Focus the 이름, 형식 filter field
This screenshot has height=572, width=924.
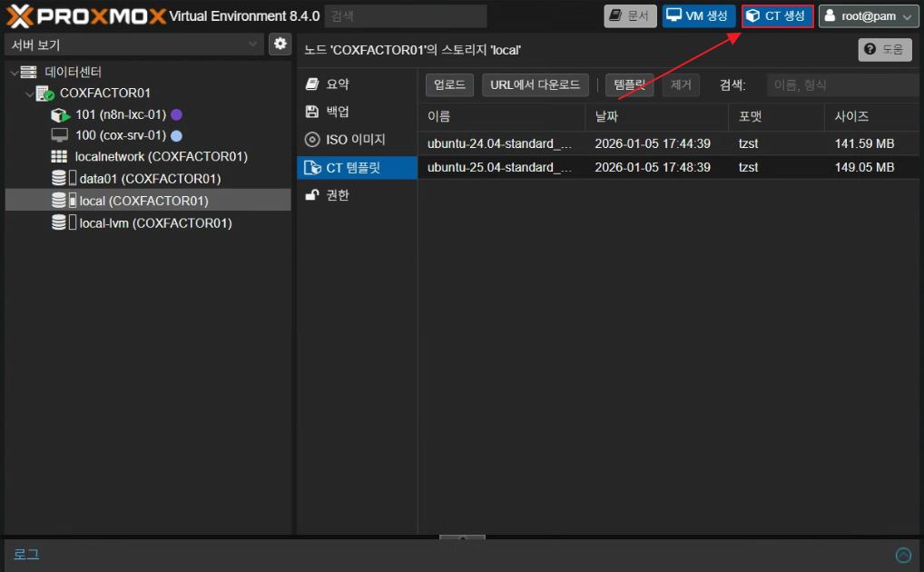[842, 85]
